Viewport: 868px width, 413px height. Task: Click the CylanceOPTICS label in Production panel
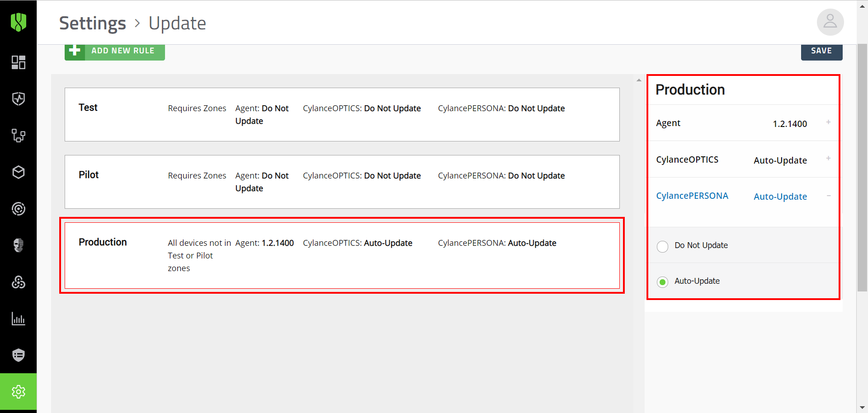tap(687, 160)
